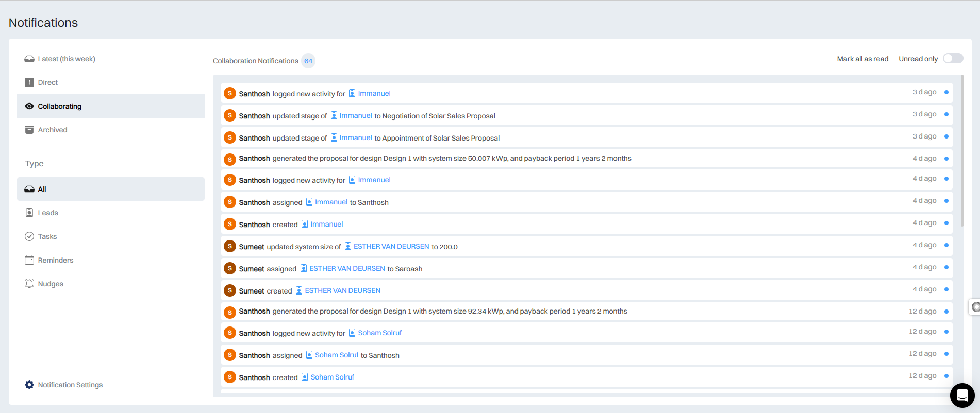This screenshot has height=413, width=980.
Task: Open the Latest (this week) notifications
Action: pos(111,59)
